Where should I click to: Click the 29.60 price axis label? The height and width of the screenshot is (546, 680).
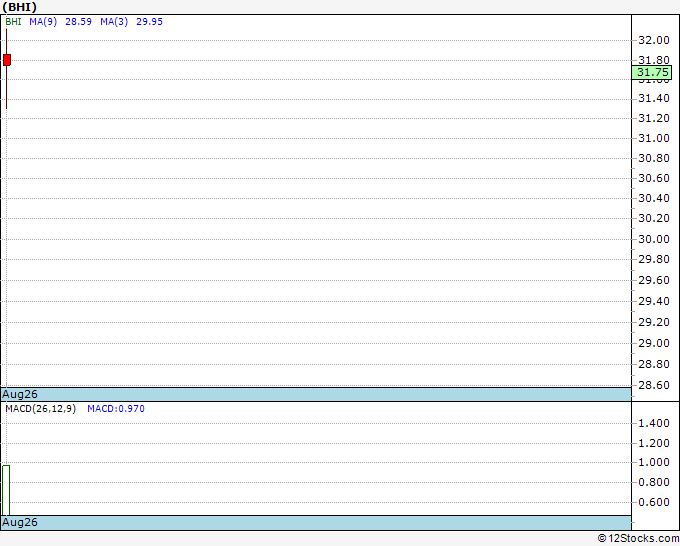(x=654, y=280)
